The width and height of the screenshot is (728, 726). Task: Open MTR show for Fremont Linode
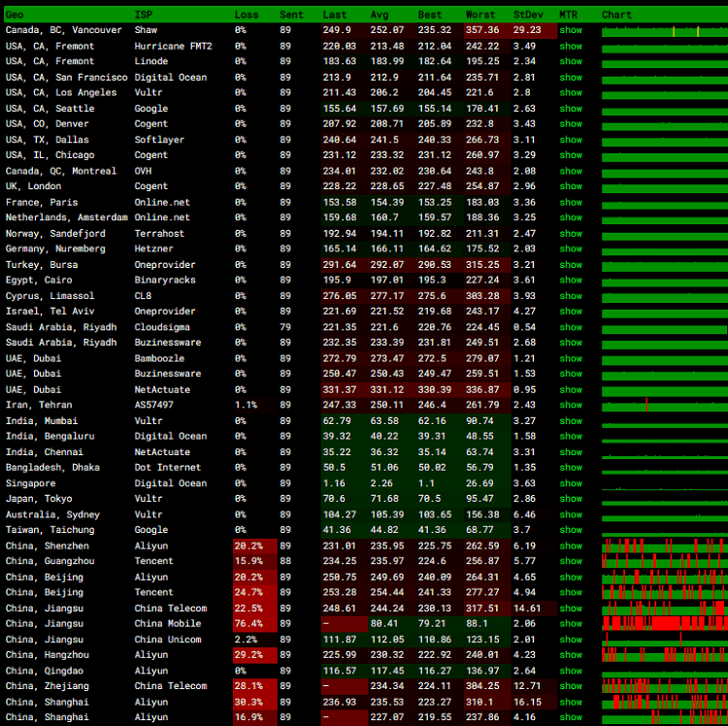click(570, 61)
